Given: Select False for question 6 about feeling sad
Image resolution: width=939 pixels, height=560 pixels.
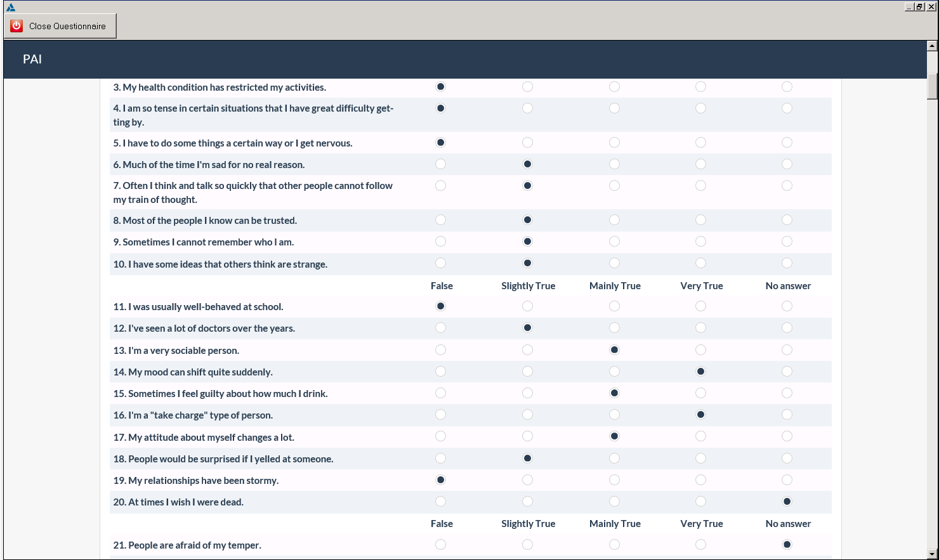Looking at the screenshot, I should [x=440, y=164].
